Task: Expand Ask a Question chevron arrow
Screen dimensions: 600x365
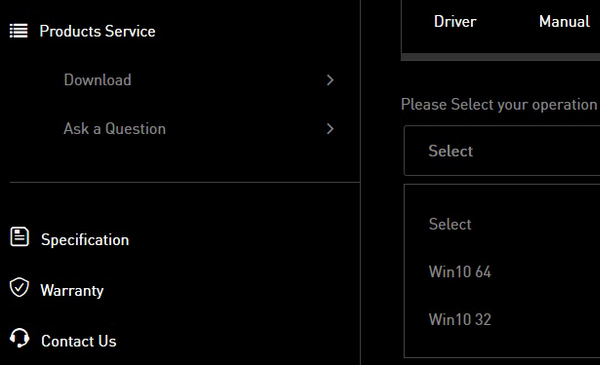Action: click(330, 129)
